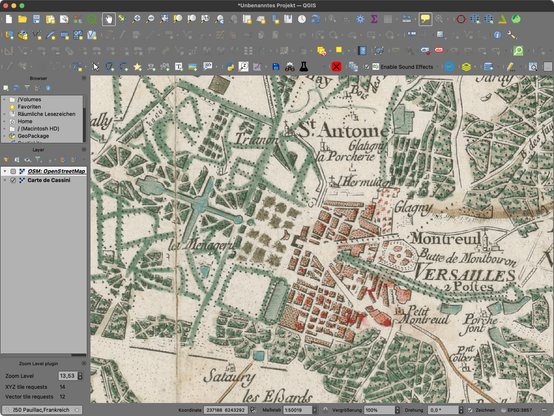Screen dimensions: 554x416
Task: Open the green QGIS style manager icon
Action: click(x=92, y=19)
